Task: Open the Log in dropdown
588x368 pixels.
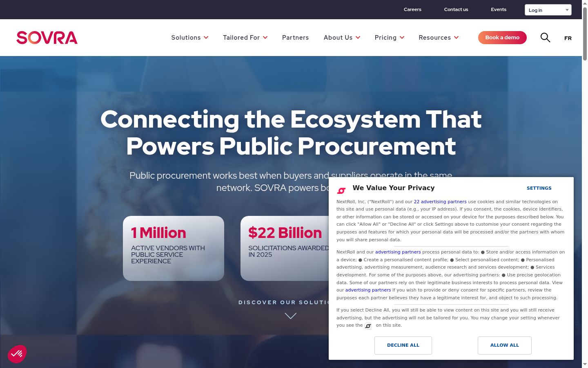Action: (x=548, y=10)
